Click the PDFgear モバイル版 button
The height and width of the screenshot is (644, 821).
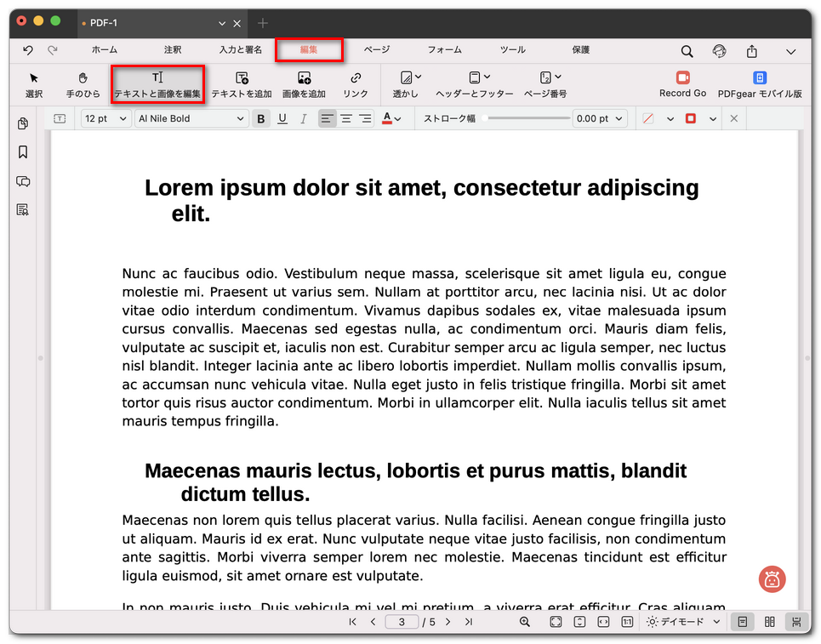tap(759, 83)
